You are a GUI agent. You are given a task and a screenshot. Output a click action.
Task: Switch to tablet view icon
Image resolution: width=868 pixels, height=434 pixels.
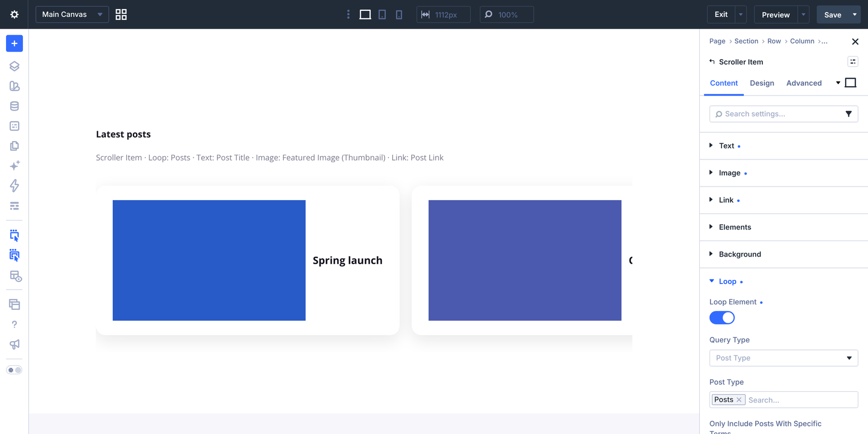click(382, 15)
